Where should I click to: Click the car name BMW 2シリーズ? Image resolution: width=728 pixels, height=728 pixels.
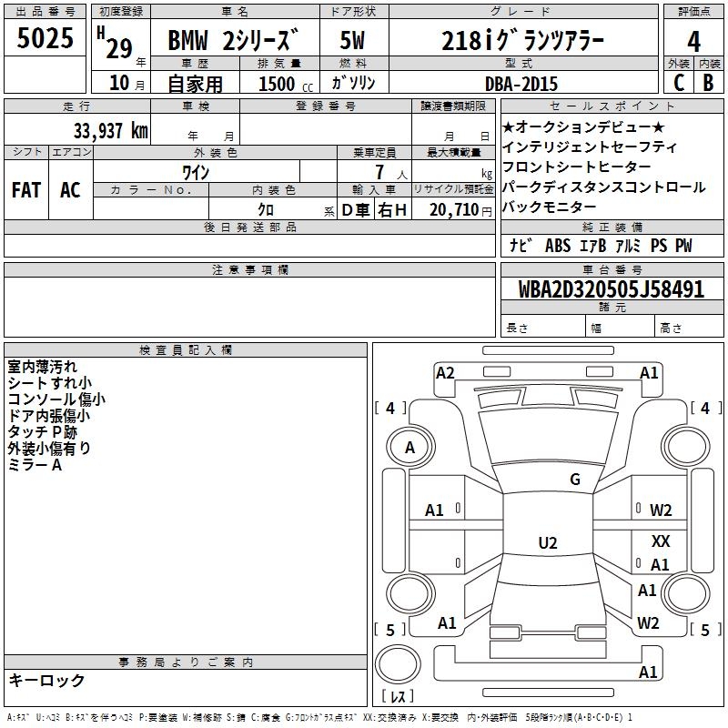(x=233, y=43)
